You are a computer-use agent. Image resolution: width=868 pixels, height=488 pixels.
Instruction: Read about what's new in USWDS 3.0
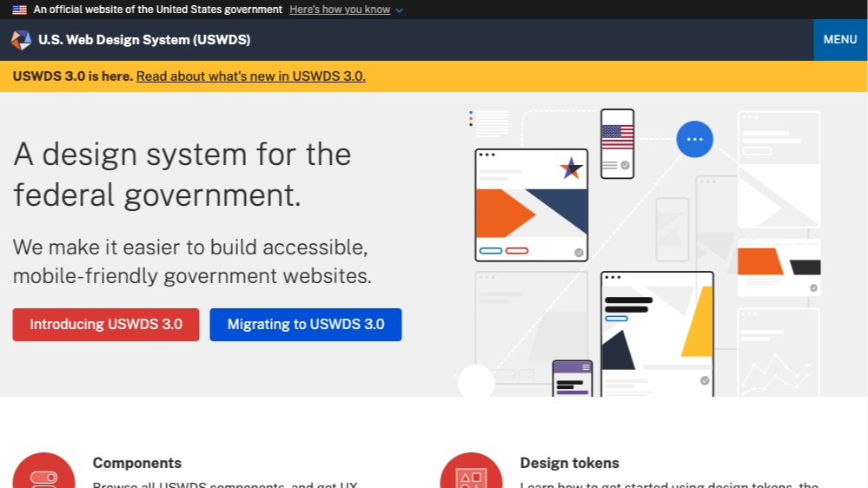pos(251,76)
